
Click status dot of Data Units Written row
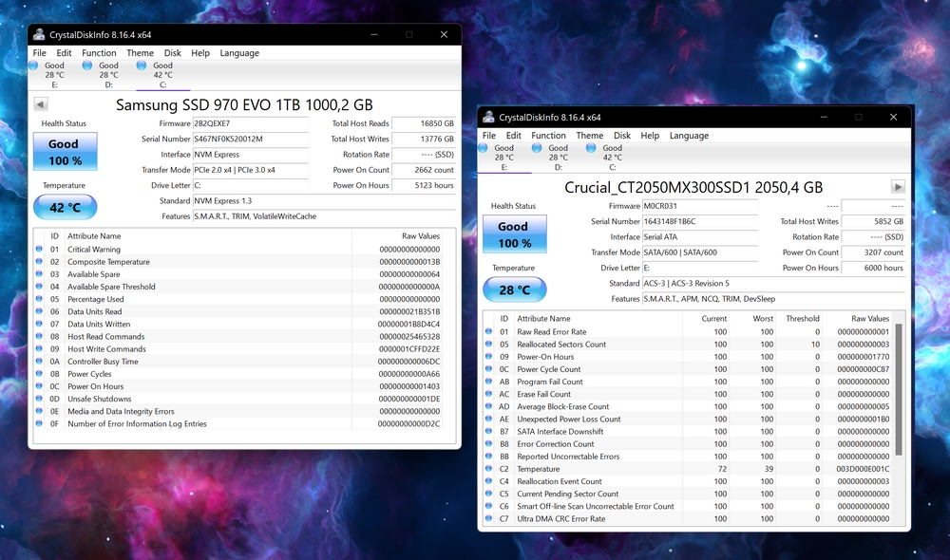pos(39,324)
